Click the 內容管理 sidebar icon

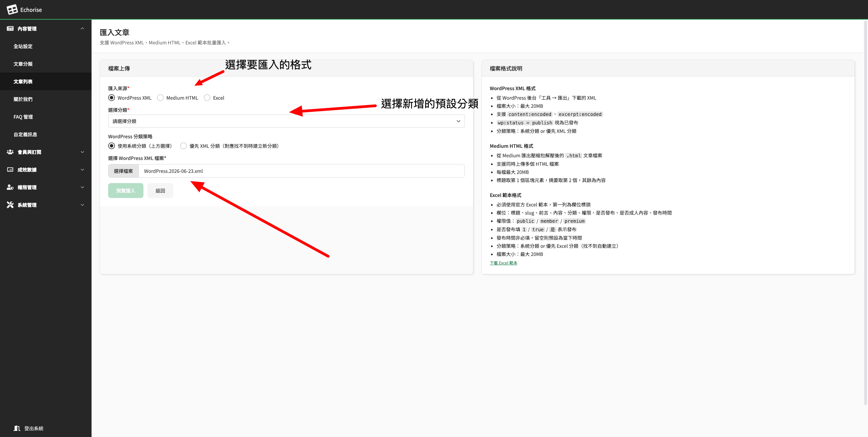10,29
